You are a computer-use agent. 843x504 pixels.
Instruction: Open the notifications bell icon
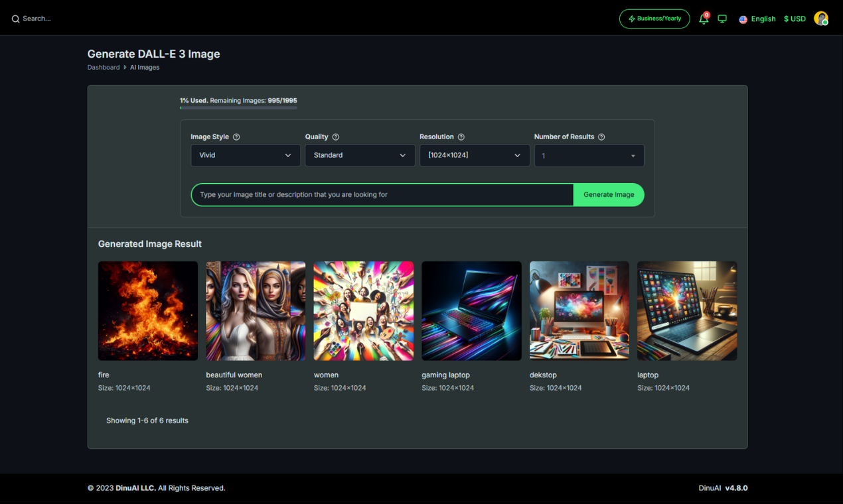[x=703, y=19]
